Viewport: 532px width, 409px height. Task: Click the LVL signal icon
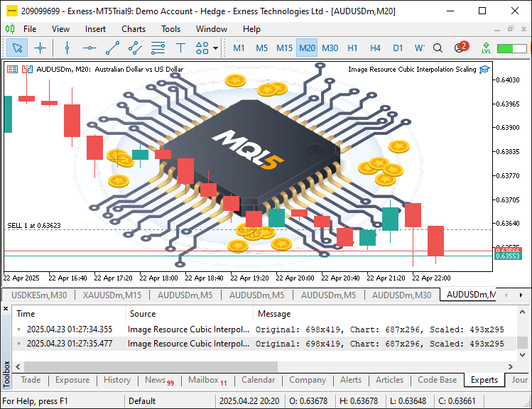(x=487, y=48)
